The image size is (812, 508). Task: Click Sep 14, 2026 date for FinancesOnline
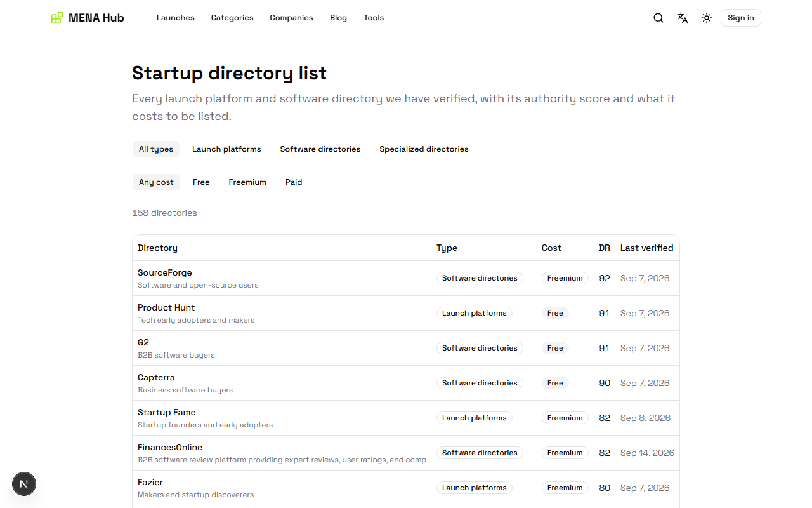click(x=647, y=453)
